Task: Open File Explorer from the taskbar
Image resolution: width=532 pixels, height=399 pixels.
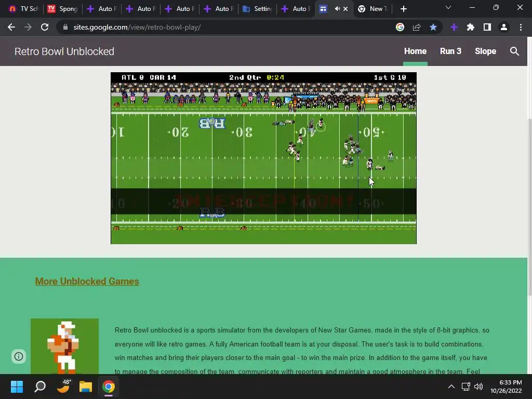Action: (x=86, y=387)
